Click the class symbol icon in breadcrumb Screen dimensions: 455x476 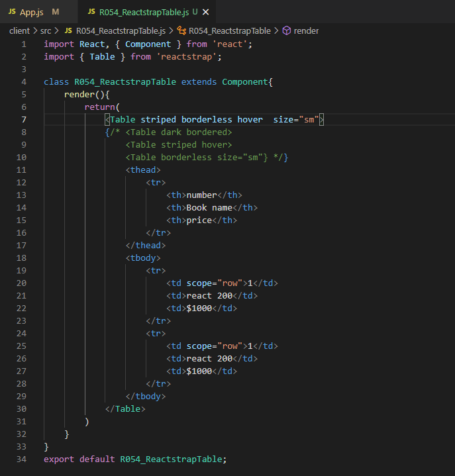click(x=181, y=30)
